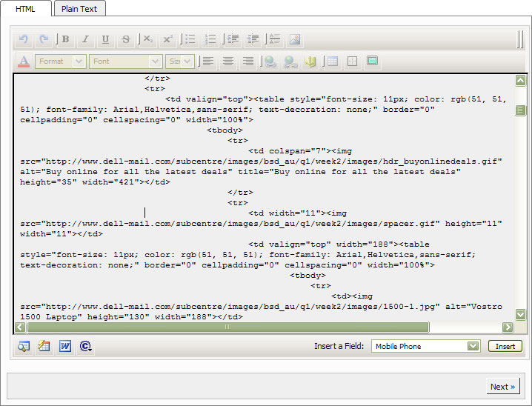
Task: Click the anchor bookmark icon
Action: point(310,61)
